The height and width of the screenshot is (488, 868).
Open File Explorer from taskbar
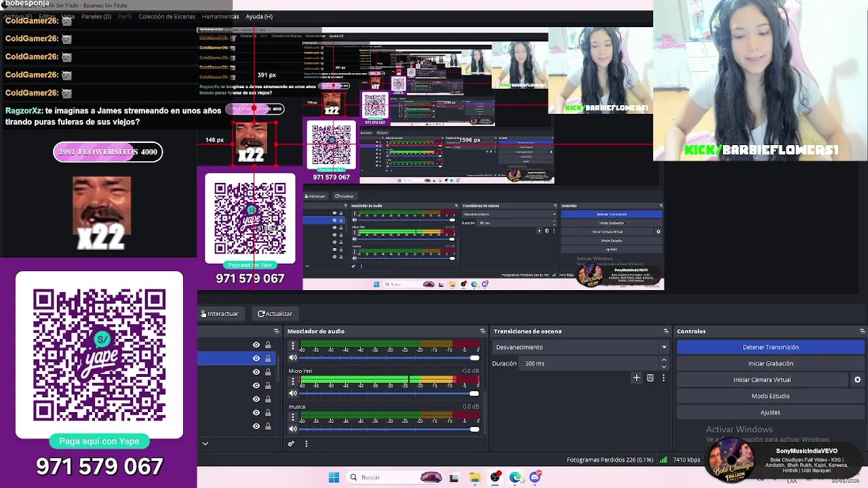(x=475, y=477)
